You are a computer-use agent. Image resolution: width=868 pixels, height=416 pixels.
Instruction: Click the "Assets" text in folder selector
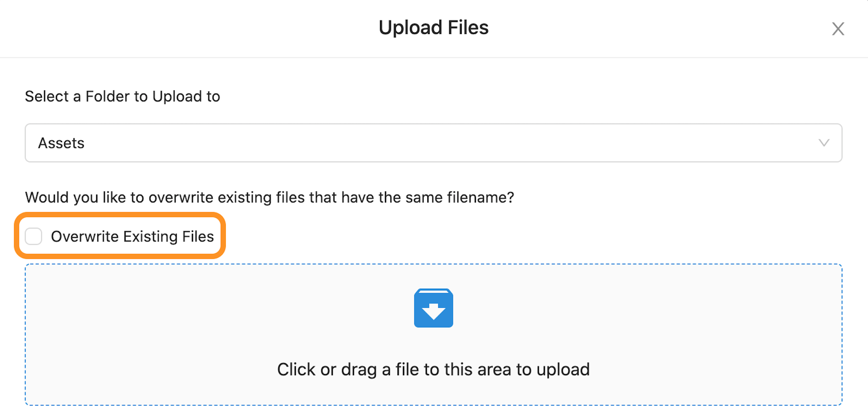point(61,143)
